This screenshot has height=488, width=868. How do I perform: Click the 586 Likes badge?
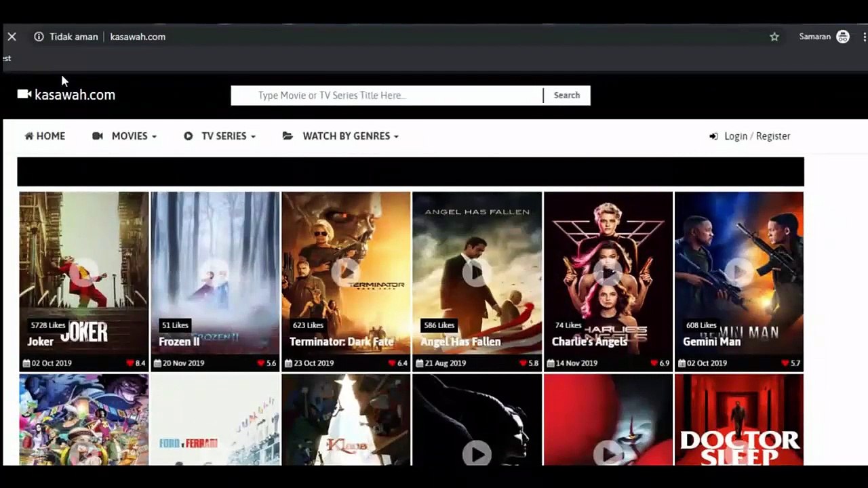(439, 325)
